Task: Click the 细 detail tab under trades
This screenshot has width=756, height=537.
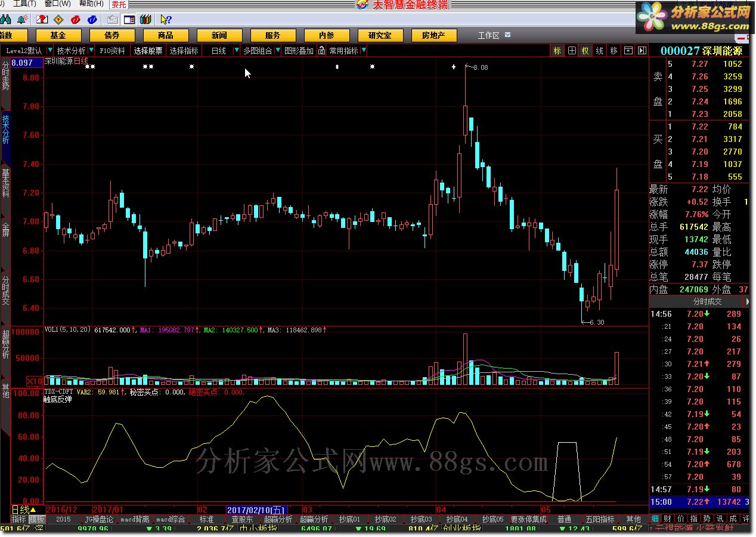Action: (655, 519)
